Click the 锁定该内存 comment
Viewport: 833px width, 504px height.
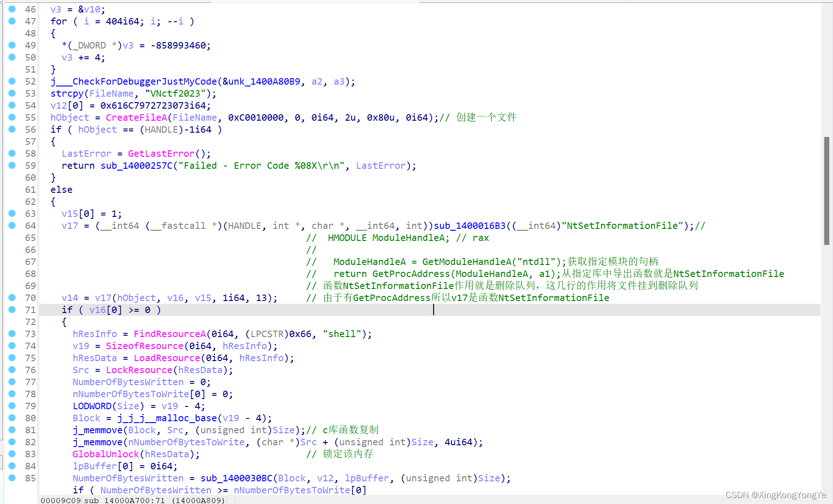348,454
